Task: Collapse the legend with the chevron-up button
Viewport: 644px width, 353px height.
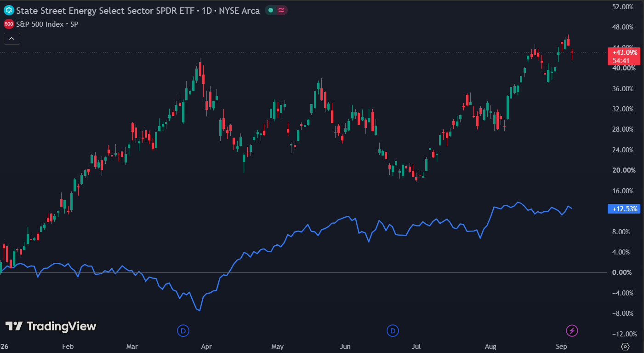Action: [x=11, y=39]
